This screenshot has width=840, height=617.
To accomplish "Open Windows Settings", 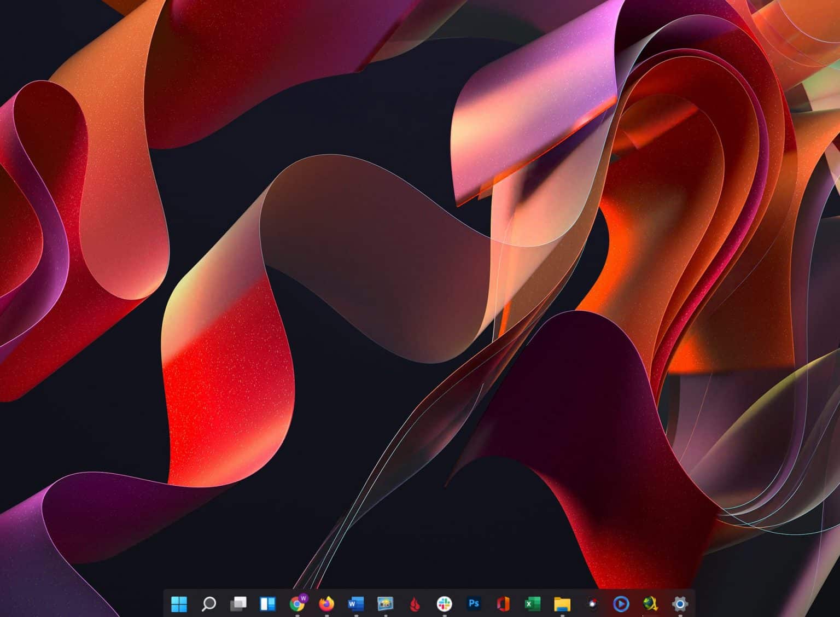I will coord(680,603).
